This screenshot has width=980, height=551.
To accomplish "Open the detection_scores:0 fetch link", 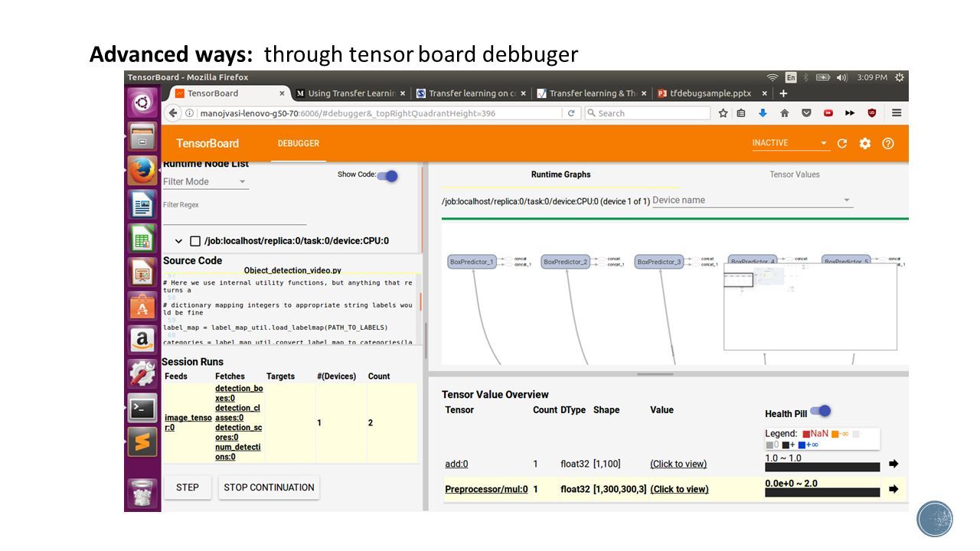I will click(x=238, y=432).
